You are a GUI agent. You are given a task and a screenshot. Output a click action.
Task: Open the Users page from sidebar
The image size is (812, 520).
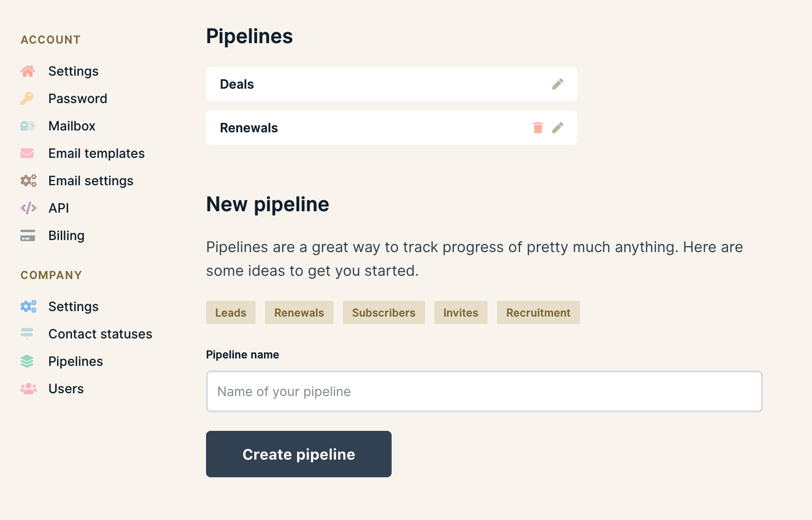65,389
